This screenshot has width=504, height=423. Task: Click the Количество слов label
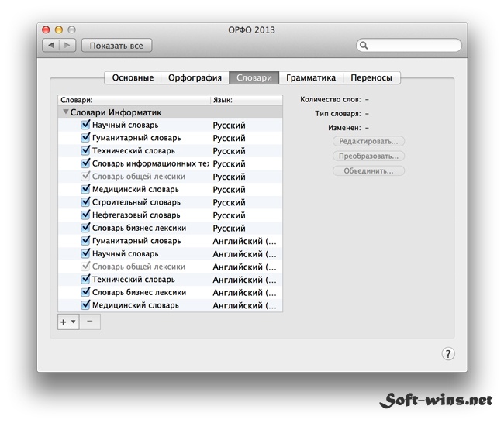[330, 100]
